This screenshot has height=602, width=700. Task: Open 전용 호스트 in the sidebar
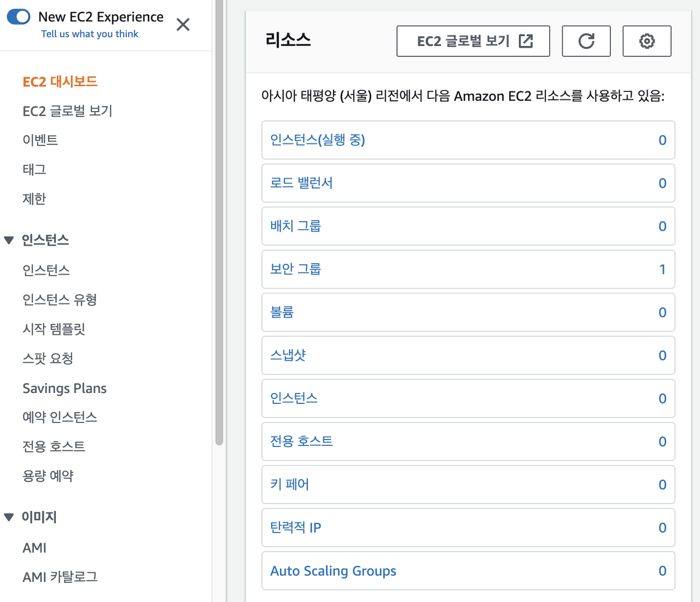54,447
